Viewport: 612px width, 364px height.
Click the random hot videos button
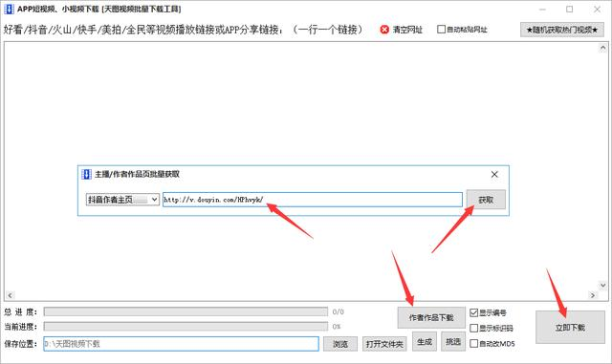tap(562, 30)
